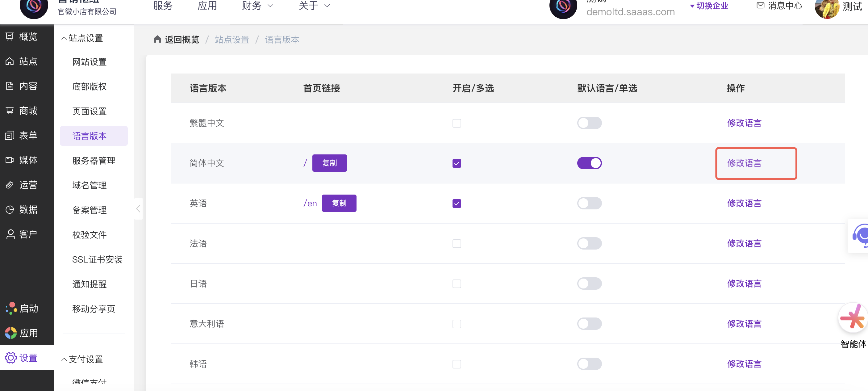Image resolution: width=868 pixels, height=391 pixels.
Task: Collapse the side panel with arrow handle
Action: coord(138,209)
